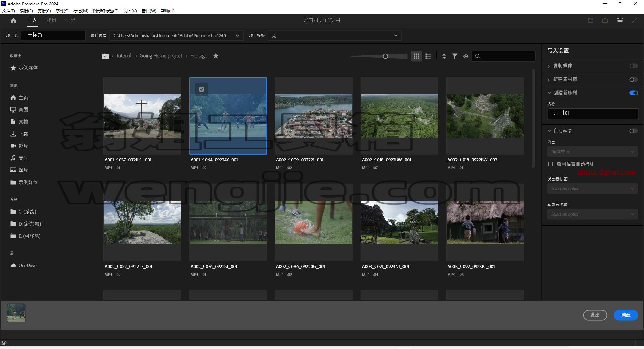Switch to grid view of media
The height and width of the screenshot is (349, 644).
point(416,56)
